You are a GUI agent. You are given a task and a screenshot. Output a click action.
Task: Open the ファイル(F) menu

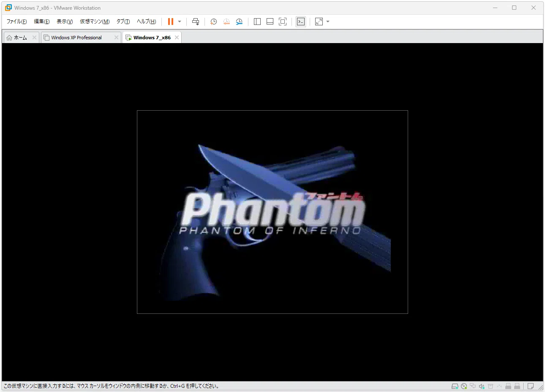pos(16,22)
